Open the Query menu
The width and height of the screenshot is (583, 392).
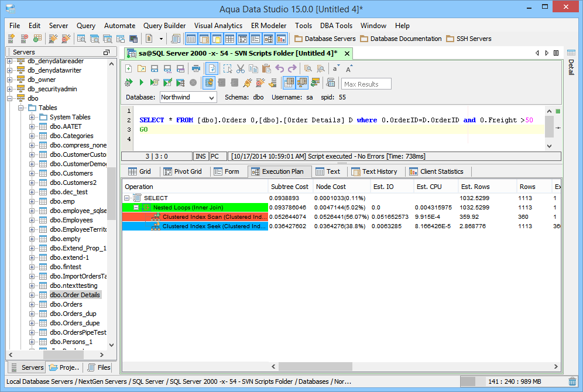coord(86,26)
